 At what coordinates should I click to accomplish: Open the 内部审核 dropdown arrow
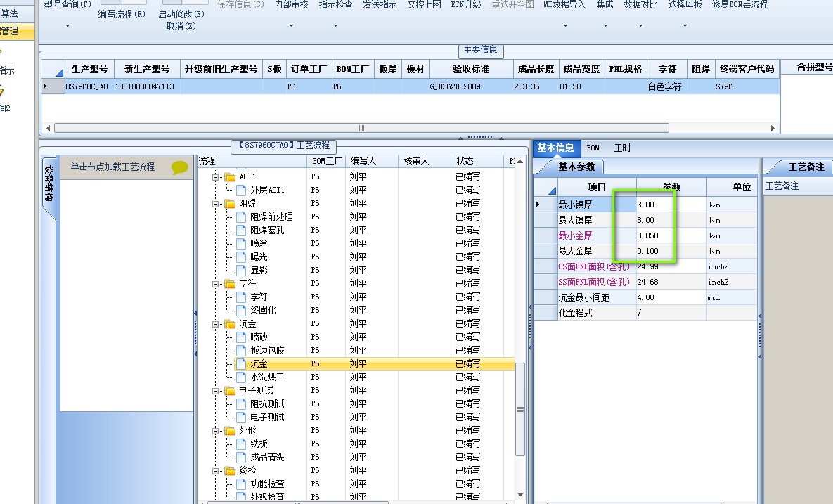click(x=291, y=25)
